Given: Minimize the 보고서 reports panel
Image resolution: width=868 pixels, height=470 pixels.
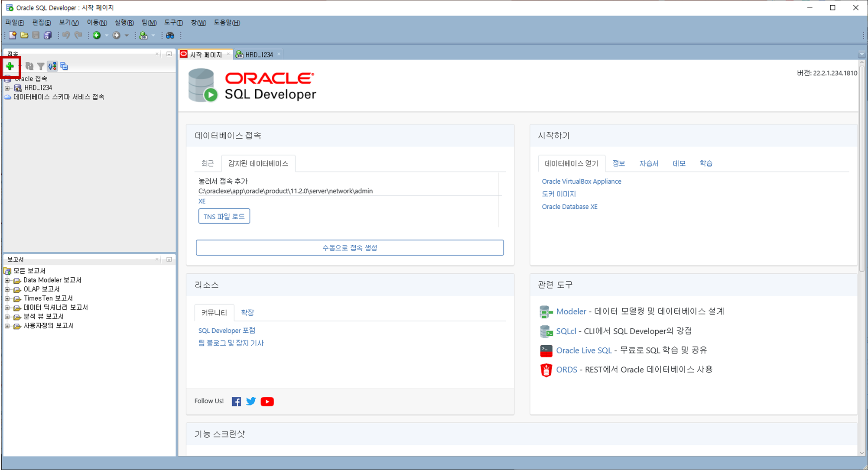Looking at the screenshot, I should (x=169, y=259).
